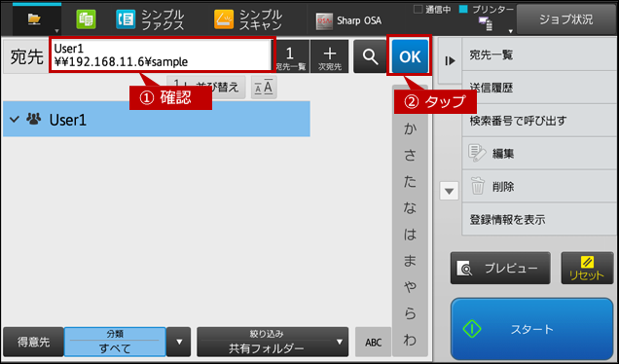Jump to ら index
The image size is (619, 364).
(x=410, y=313)
